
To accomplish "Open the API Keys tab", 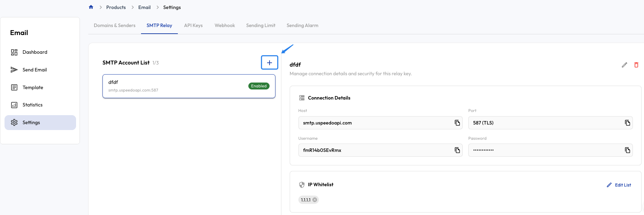I will tap(193, 25).
